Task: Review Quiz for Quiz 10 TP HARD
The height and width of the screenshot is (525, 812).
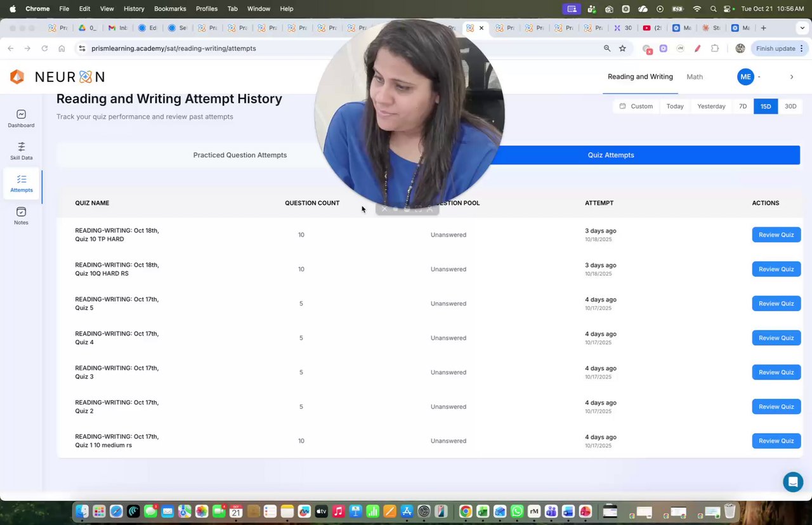Action: click(x=776, y=235)
